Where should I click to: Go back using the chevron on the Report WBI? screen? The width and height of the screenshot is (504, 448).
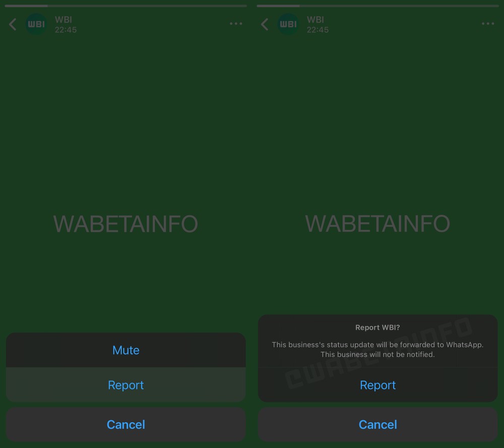point(265,24)
